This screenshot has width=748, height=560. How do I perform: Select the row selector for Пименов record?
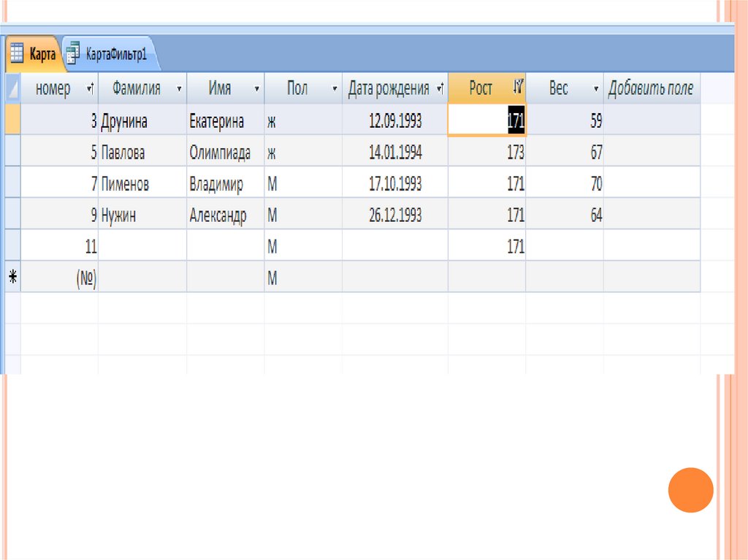coord(12,184)
